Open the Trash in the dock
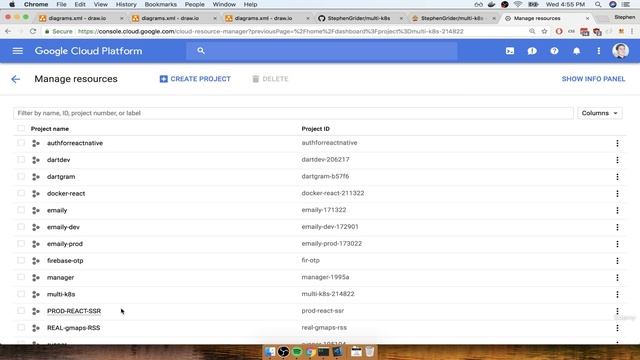This screenshot has width=640, height=360. tap(369, 351)
